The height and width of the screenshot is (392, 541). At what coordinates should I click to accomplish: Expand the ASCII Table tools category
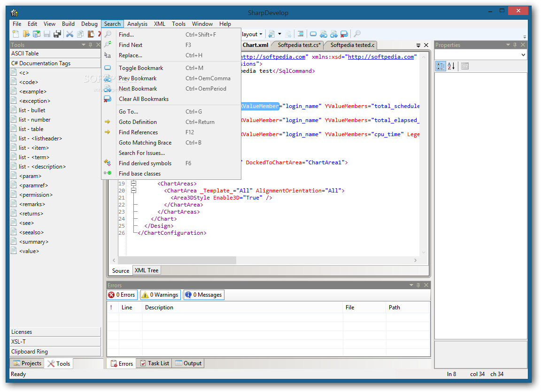tap(55, 54)
